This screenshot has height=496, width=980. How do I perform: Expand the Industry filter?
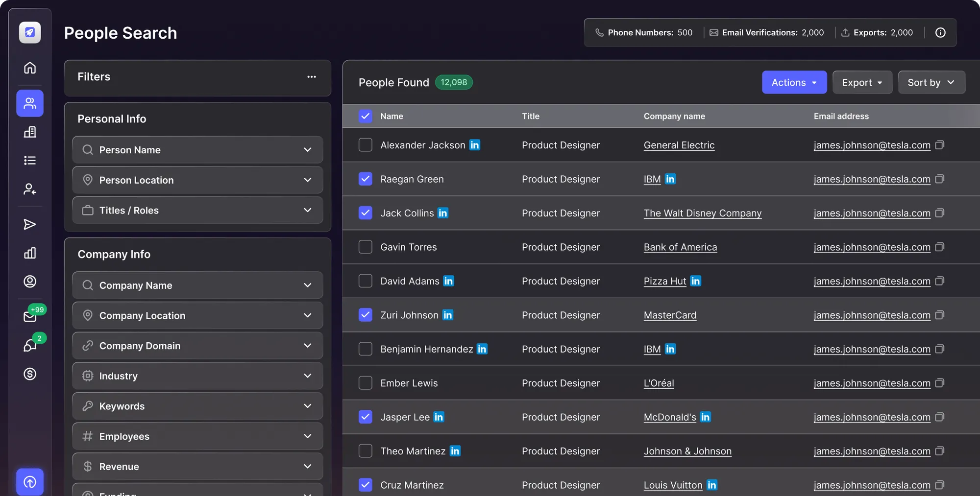(x=197, y=376)
